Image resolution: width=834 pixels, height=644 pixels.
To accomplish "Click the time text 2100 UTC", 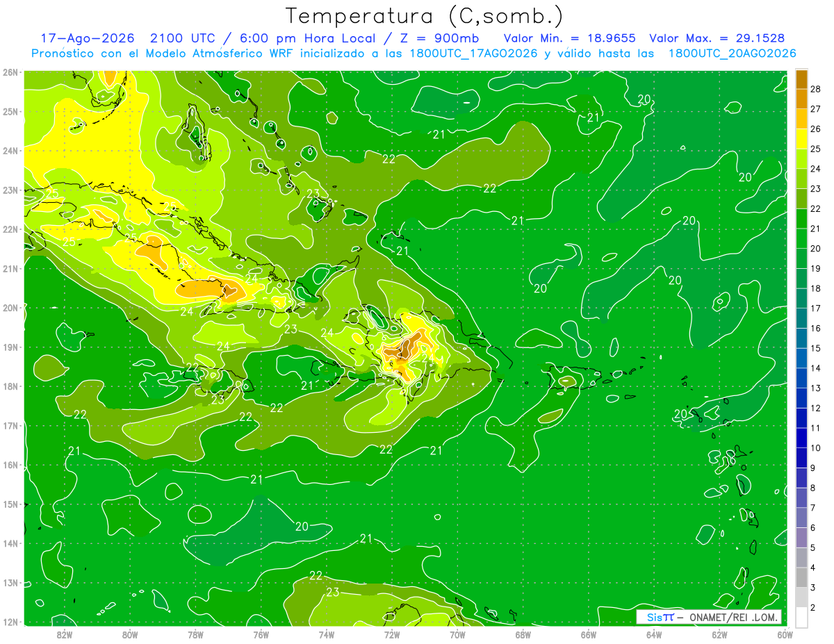I will [x=181, y=38].
